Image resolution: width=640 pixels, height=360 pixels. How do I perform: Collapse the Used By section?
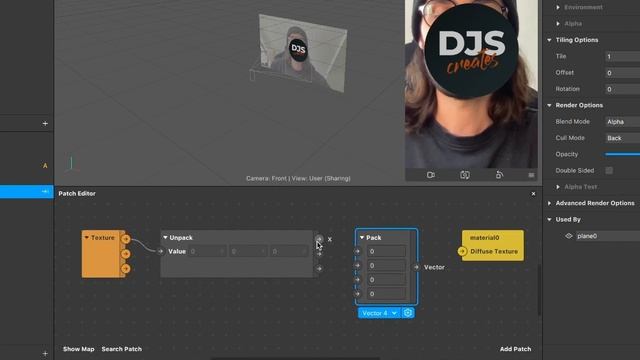click(x=549, y=220)
